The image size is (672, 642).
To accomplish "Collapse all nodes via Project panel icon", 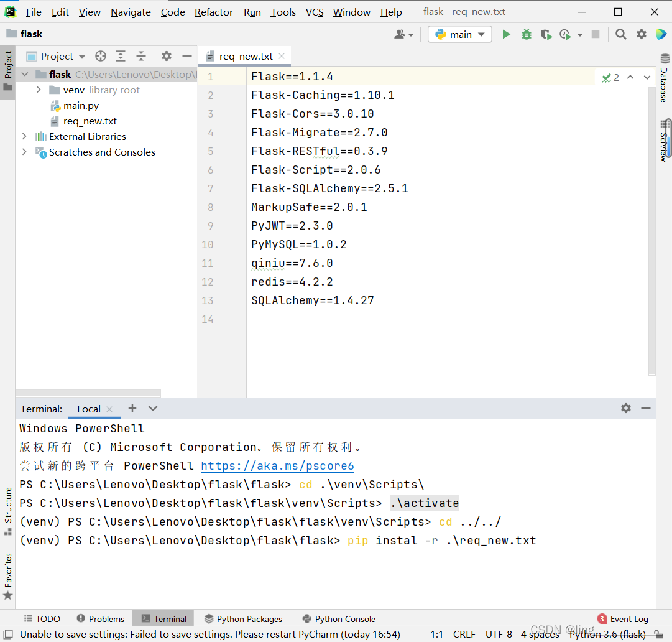I will click(140, 56).
